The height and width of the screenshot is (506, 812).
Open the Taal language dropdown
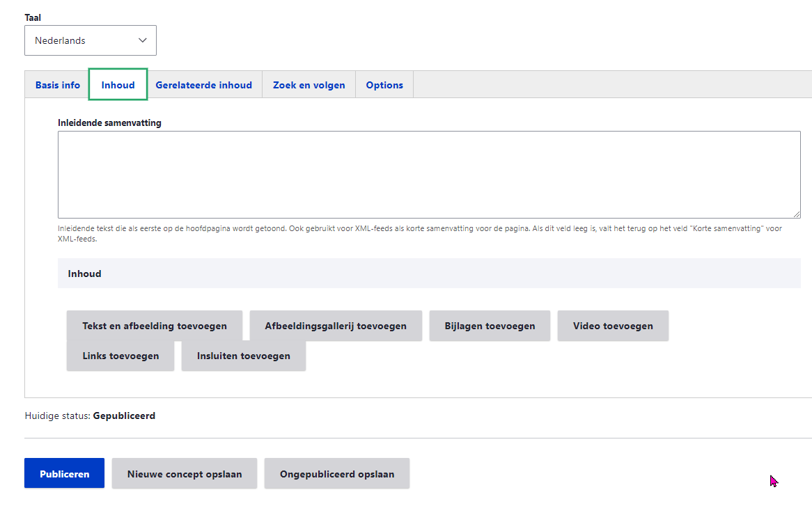[x=91, y=40]
